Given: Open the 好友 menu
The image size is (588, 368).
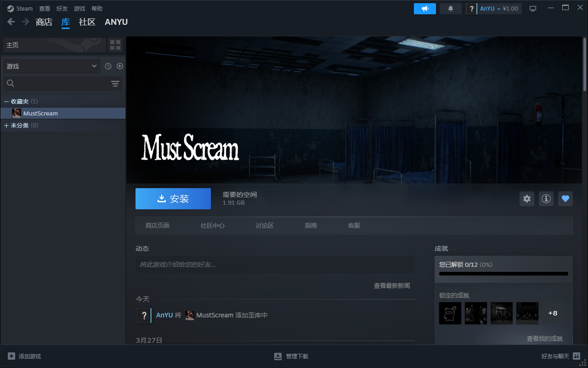Looking at the screenshot, I should coord(62,9).
